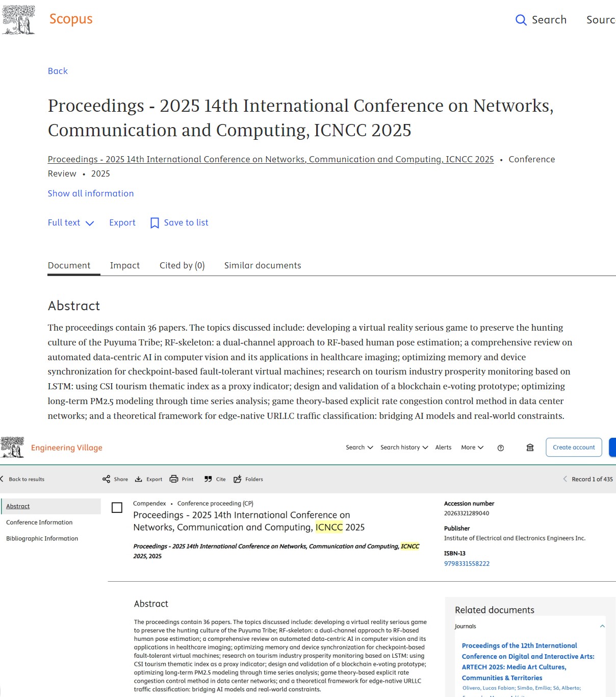The height and width of the screenshot is (697, 616).
Task: Click the Save to list bookmark icon
Action: coord(155,223)
